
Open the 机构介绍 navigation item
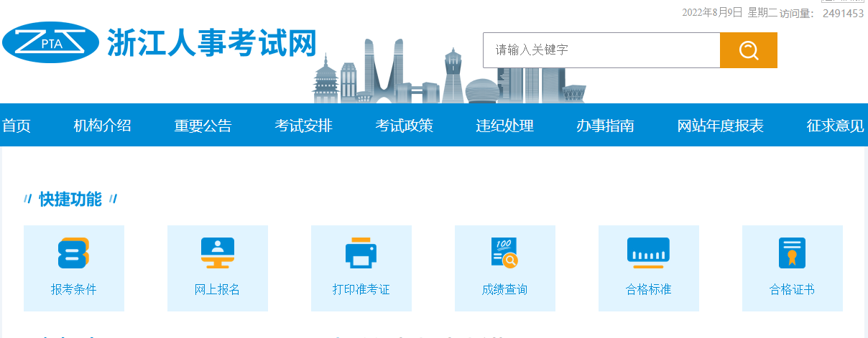102,126
